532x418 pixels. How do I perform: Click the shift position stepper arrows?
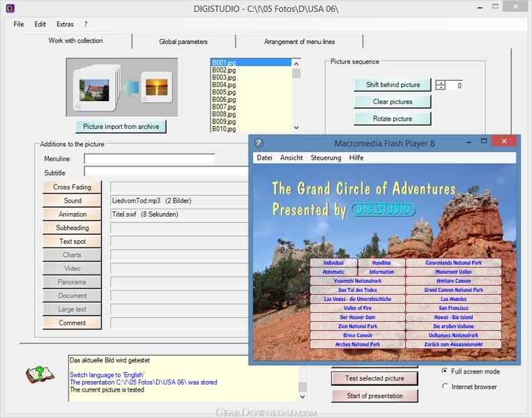pyautogui.click(x=441, y=85)
